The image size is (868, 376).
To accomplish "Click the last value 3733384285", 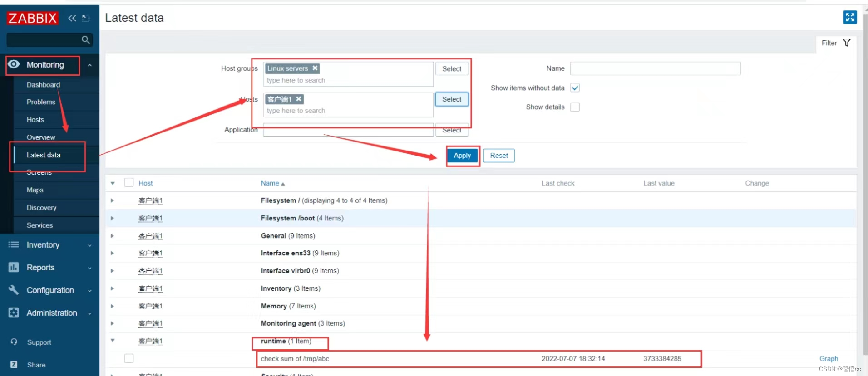I will [x=662, y=359].
